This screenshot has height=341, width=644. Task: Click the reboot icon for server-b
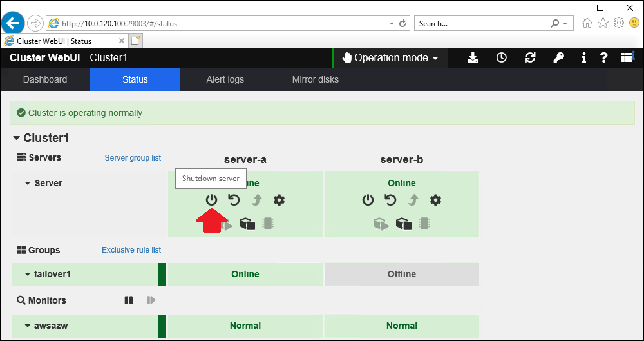[390, 200]
